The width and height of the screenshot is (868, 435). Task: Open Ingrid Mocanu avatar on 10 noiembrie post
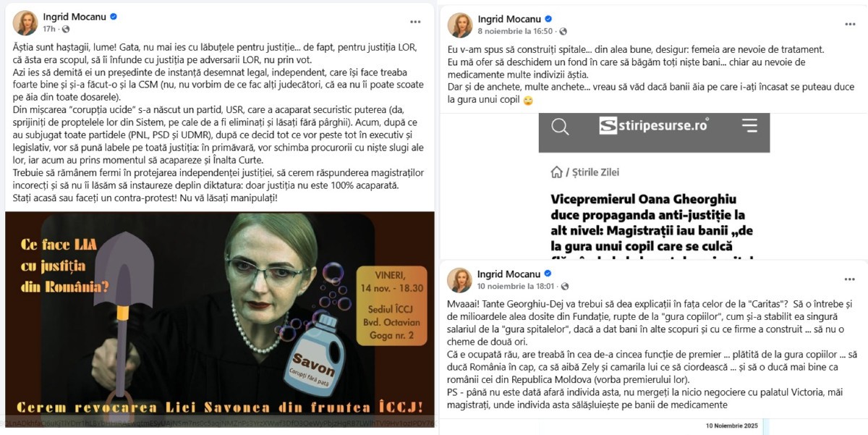pos(460,280)
